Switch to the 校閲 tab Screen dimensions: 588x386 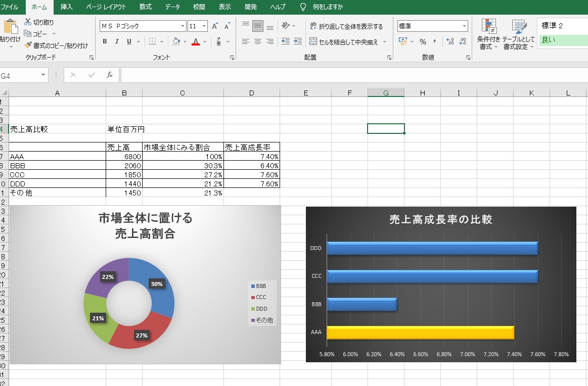[x=199, y=7]
